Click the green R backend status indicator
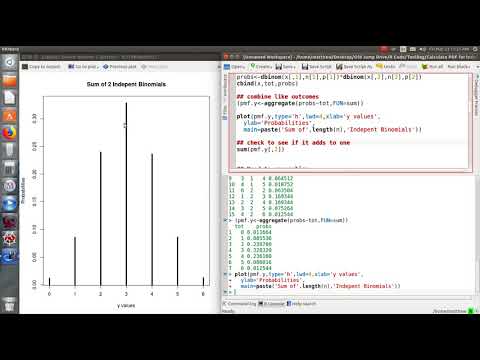The width and height of the screenshot is (480, 360). 471,311
